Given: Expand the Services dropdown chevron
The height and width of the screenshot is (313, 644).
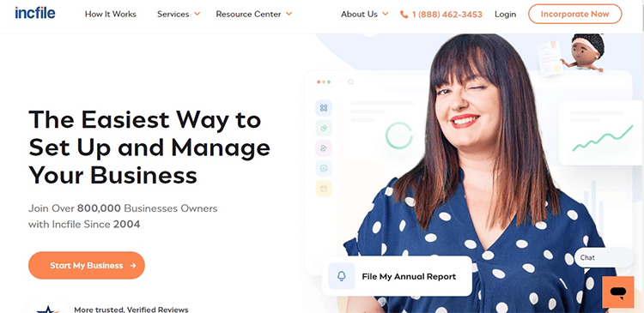Looking at the screenshot, I should (197, 14).
